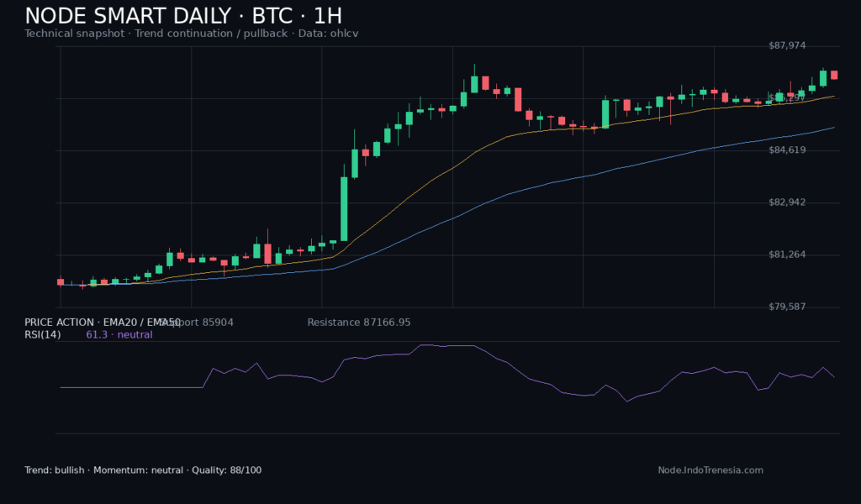Click the "Resistance 87166.95" value

[359, 323]
